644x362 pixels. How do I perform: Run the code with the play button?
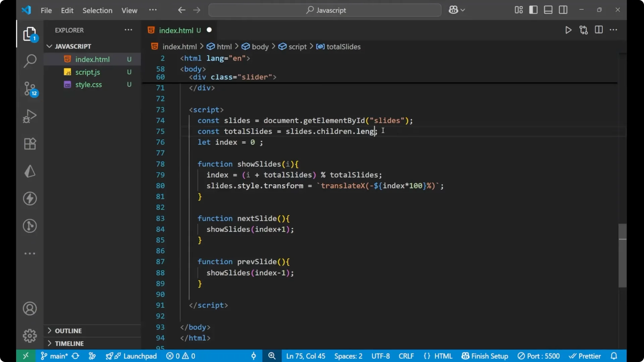tap(569, 30)
